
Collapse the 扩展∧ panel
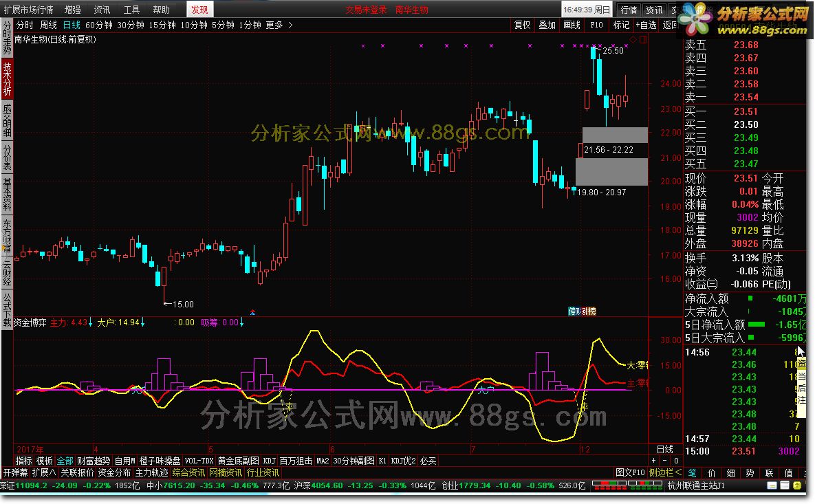[x=44, y=473]
